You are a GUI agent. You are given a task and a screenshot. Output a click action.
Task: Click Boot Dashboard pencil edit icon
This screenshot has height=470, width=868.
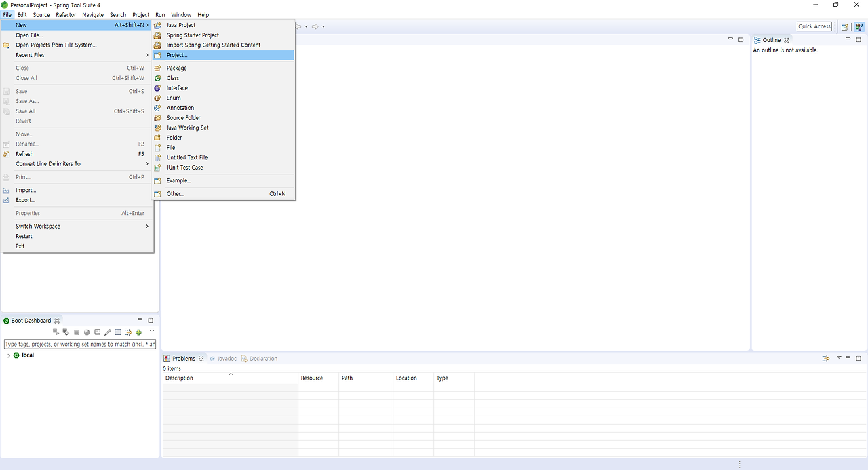click(107, 332)
